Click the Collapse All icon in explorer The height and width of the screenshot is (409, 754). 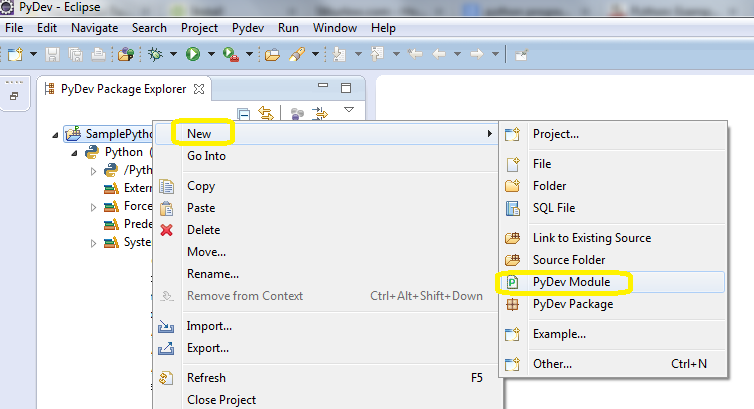243,114
